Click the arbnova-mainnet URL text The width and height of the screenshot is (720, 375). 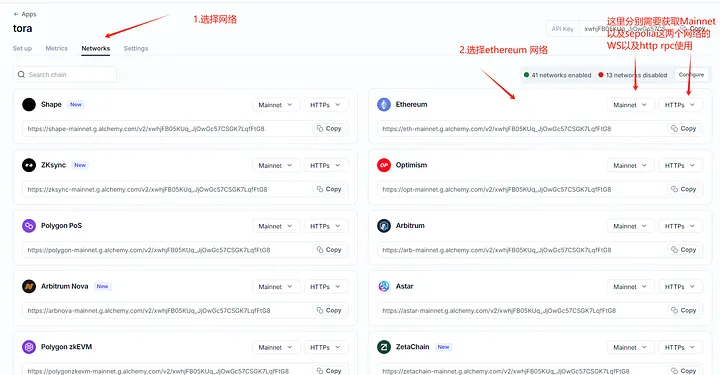(x=149, y=310)
